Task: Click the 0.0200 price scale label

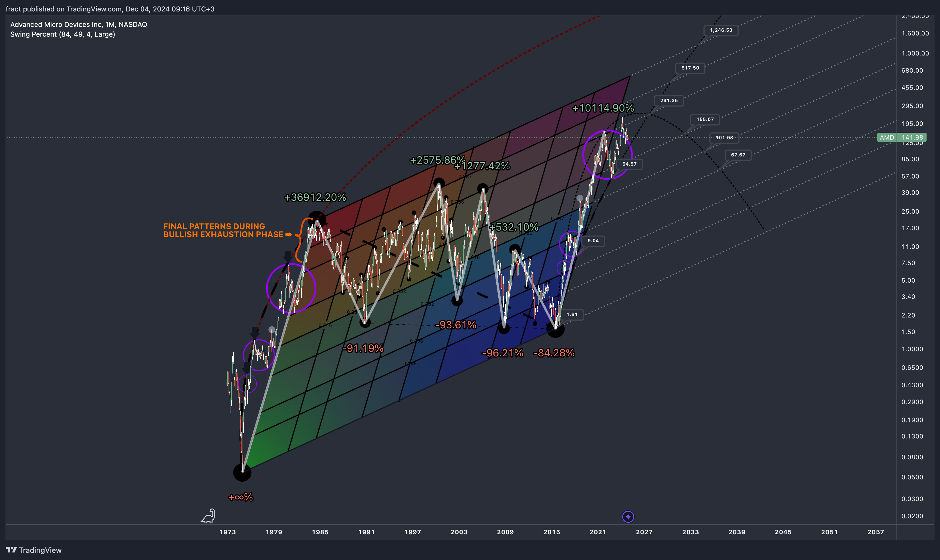Action: pyautogui.click(x=912, y=516)
